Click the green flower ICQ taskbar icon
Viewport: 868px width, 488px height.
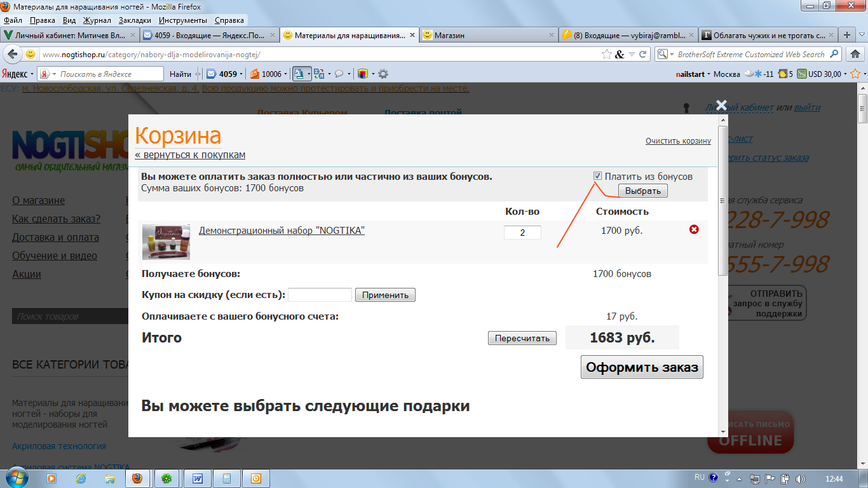pyautogui.click(x=166, y=478)
